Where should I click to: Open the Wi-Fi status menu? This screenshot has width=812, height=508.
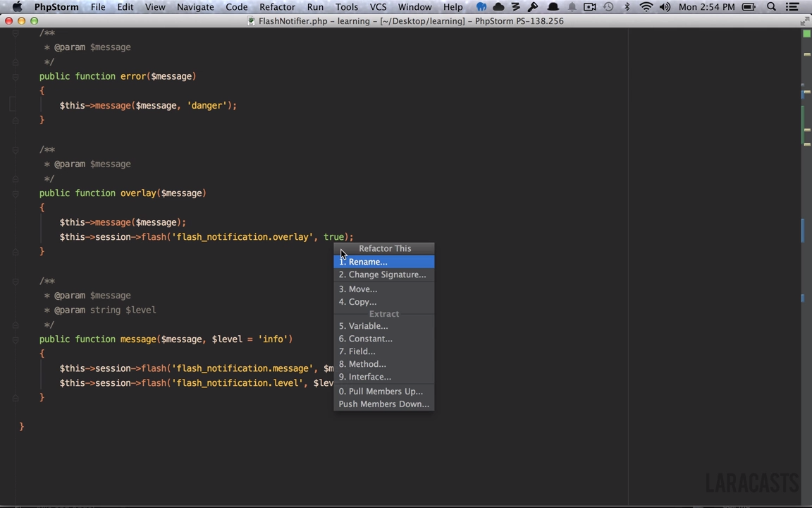[646, 7]
